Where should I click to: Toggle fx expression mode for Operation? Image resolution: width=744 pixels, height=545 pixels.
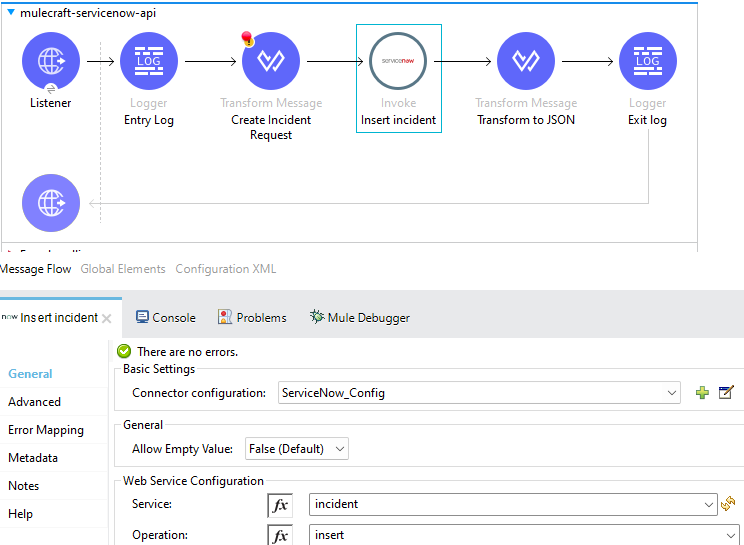pyautogui.click(x=281, y=535)
